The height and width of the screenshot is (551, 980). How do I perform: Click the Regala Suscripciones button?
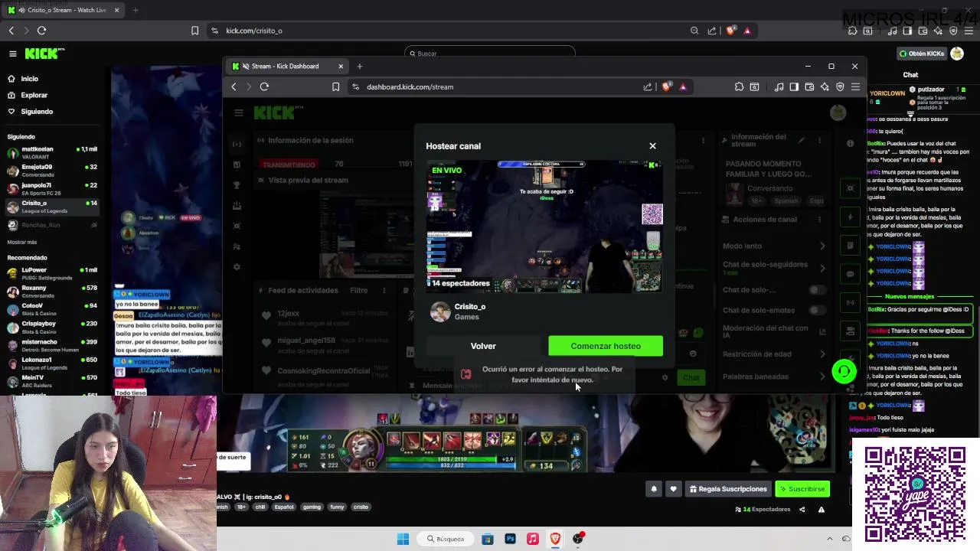[x=728, y=489]
